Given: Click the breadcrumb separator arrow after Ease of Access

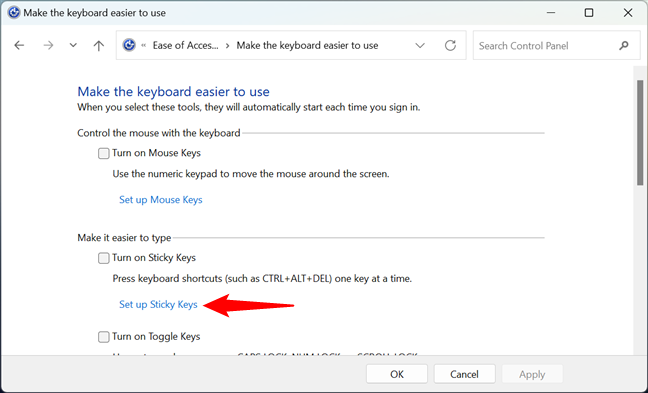Looking at the screenshot, I should coord(227,45).
